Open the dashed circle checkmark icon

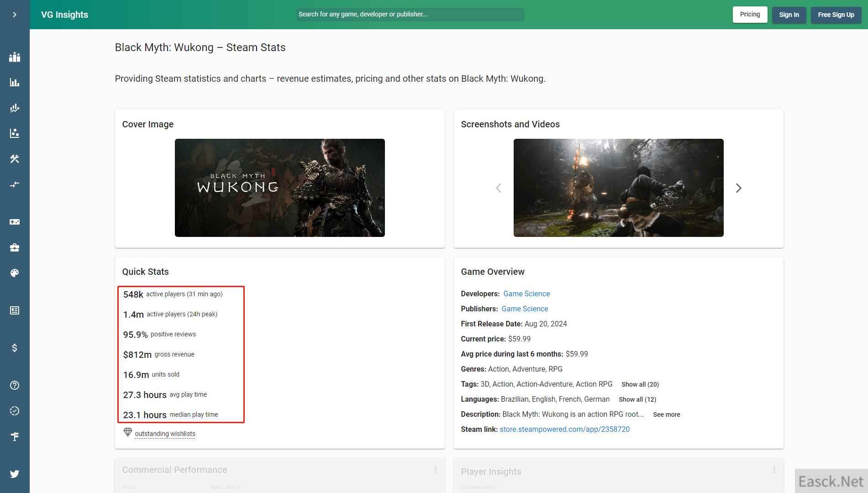click(15, 411)
